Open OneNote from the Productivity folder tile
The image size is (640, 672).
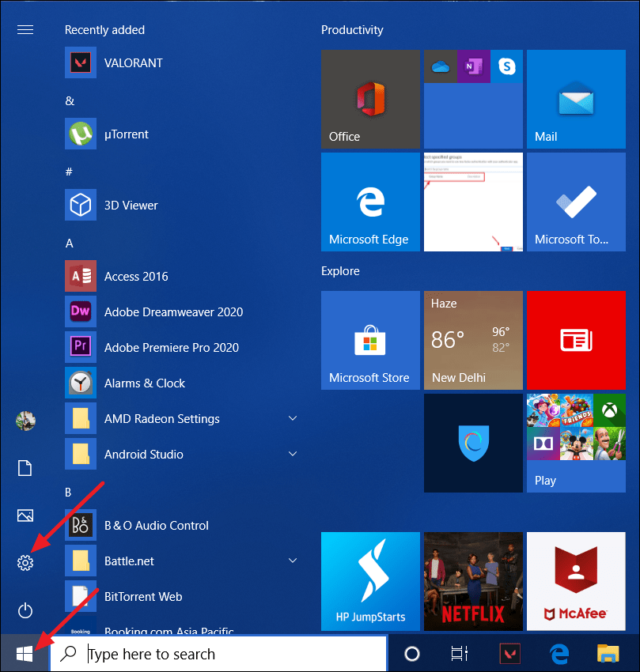pyautogui.click(x=474, y=66)
